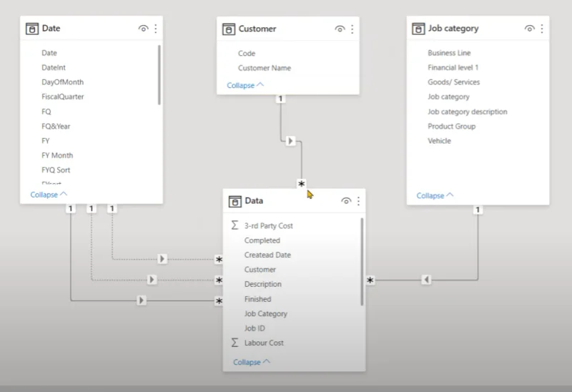Click the Job category table title
Screen dimensions: 572x392
[453, 29]
